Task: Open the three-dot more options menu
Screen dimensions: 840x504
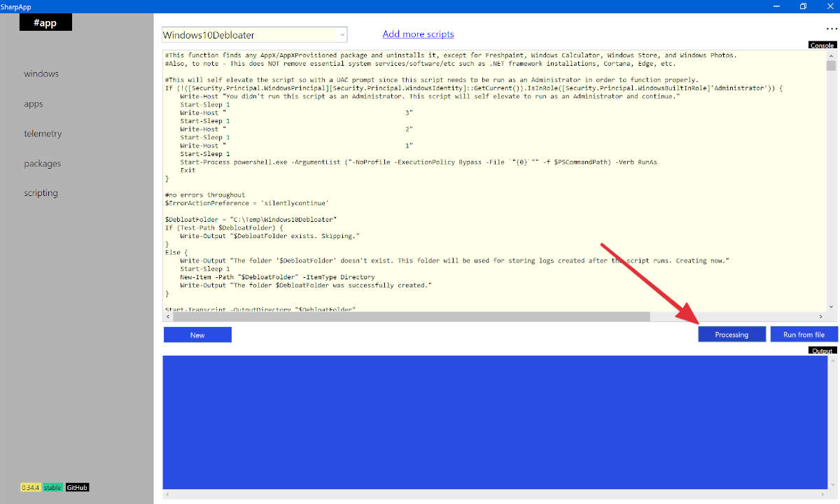Action: pyautogui.click(x=832, y=29)
